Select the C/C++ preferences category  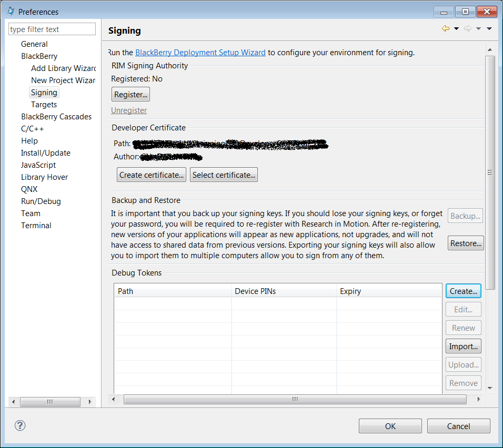(x=33, y=129)
